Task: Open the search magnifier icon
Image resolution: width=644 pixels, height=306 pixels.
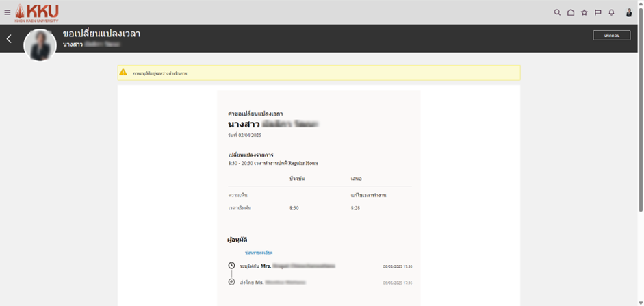Action: pos(557,12)
